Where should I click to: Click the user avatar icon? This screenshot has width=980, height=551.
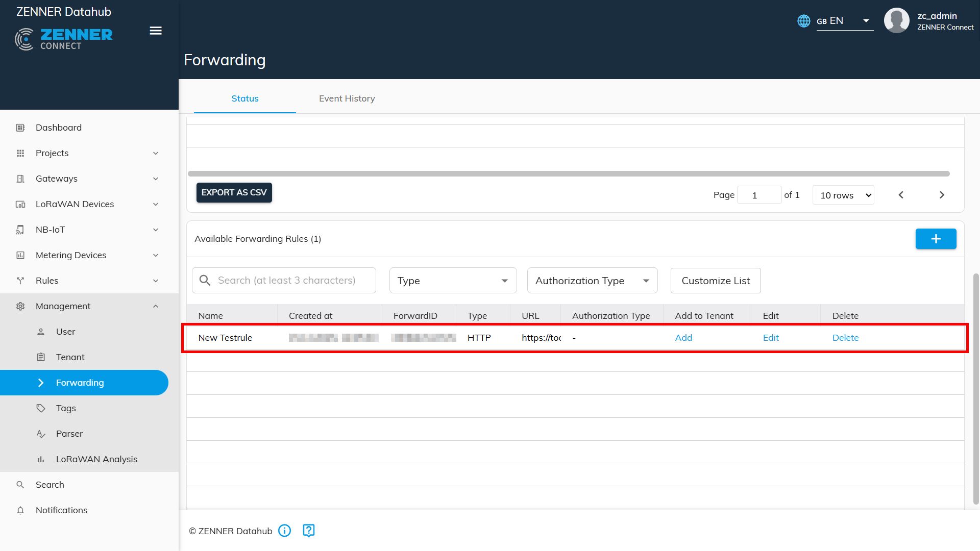pos(896,21)
